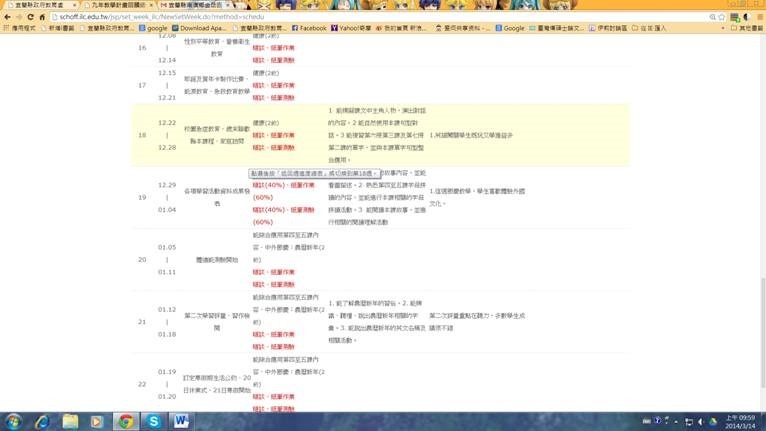Launch Internet Explorer from taskbar
Screen dimensions: 766x431
(x=42, y=420)
